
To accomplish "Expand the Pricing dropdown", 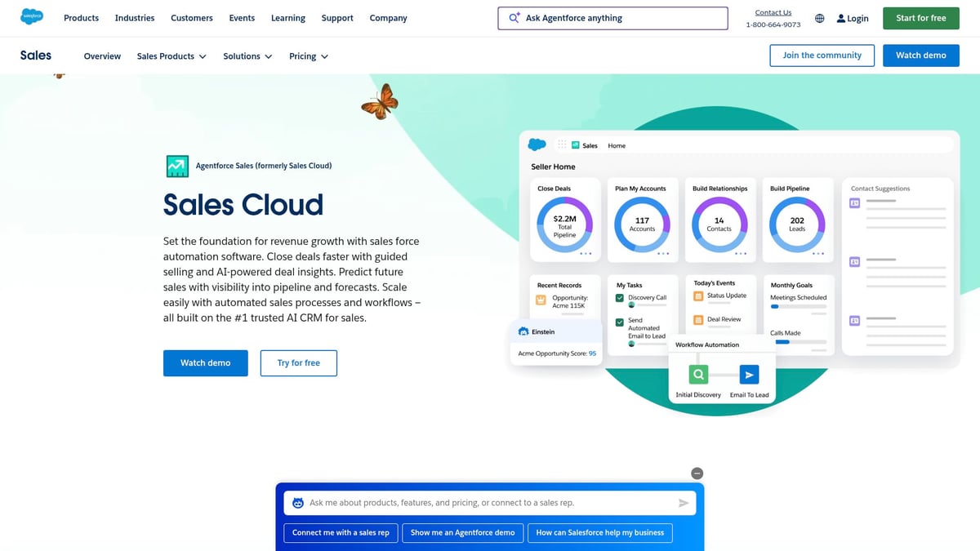I will (309, 56).
